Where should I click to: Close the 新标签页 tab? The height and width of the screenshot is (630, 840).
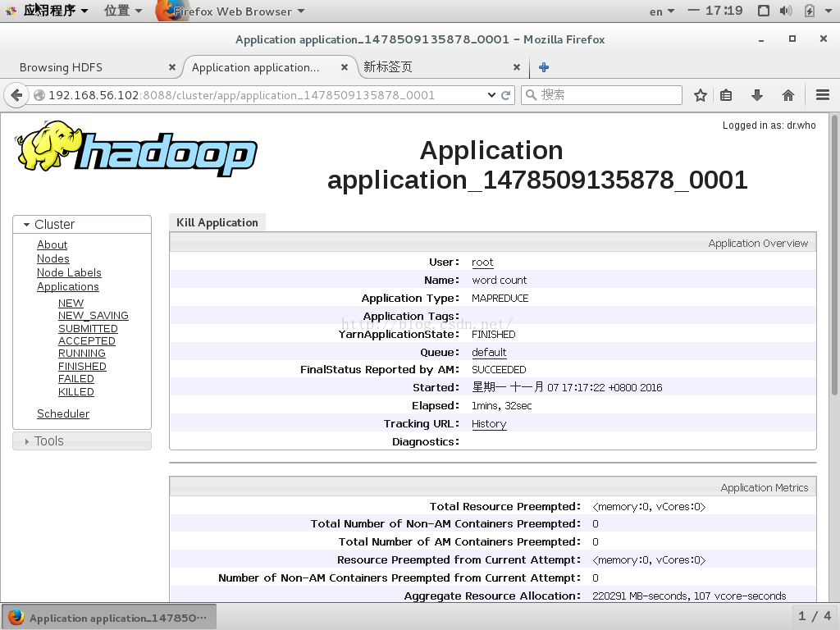tap(517, 67)
